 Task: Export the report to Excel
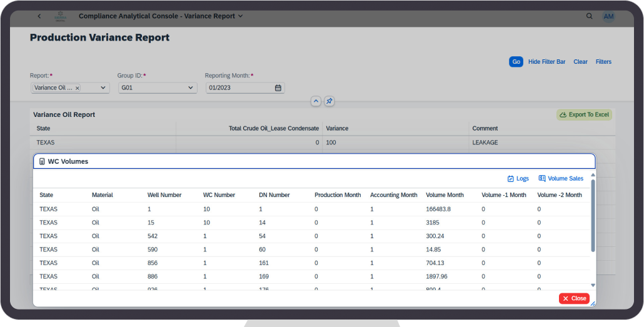pyautogui.click(x=584, y=114)
